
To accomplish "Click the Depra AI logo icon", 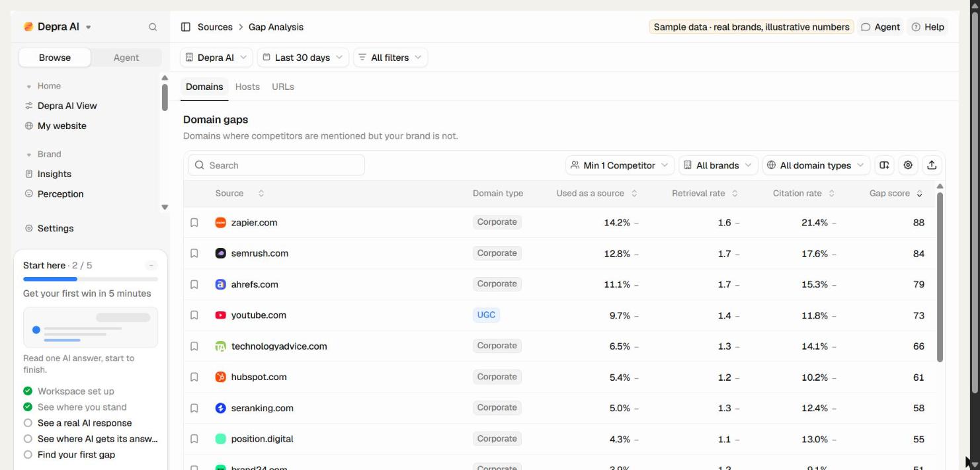I will click(x=28, y=27).
